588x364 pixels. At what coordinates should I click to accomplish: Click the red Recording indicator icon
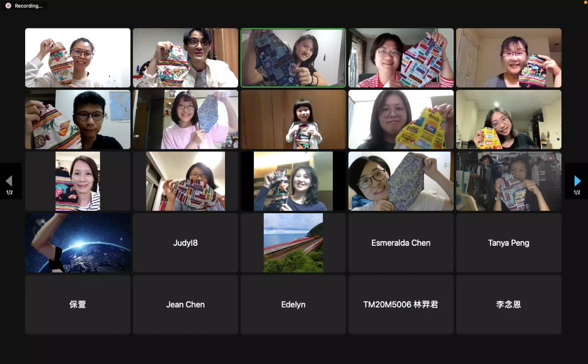tap(8, 6)
